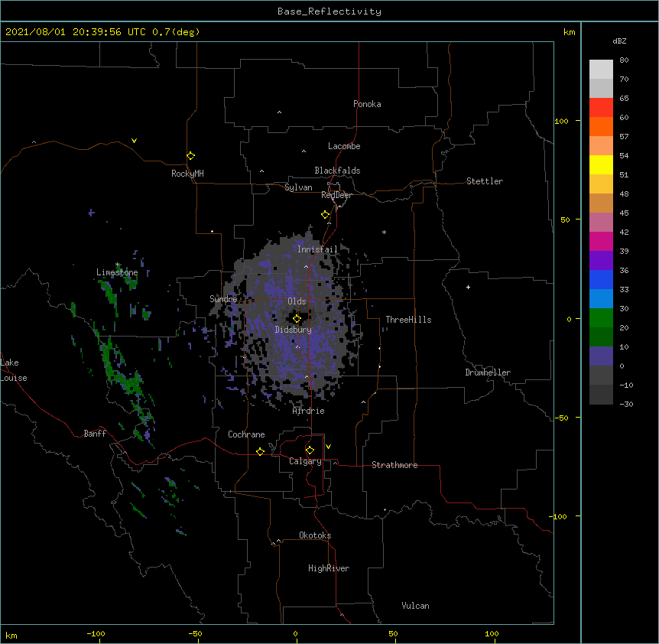Click the Sylvan label

pos(298,187)
